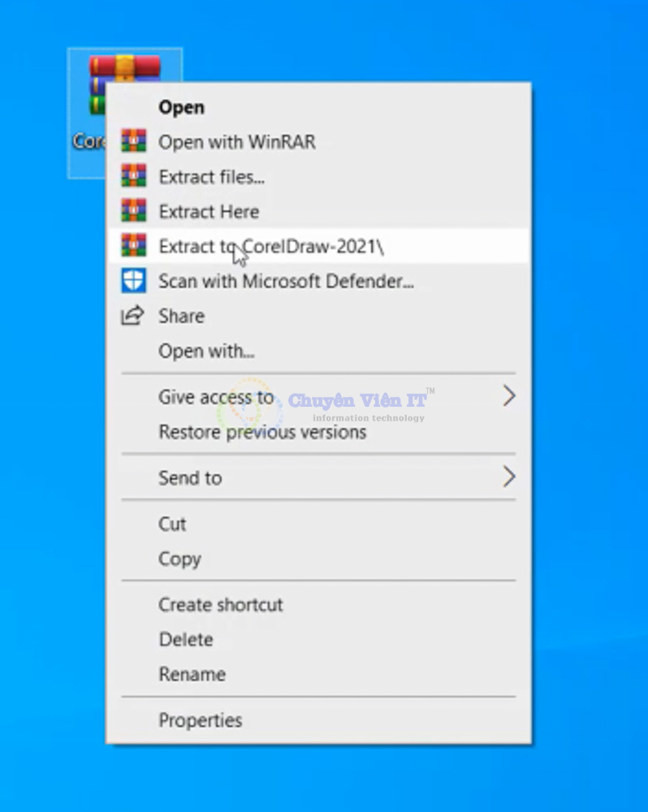The height and width of the screenshot is (812, 648).
Task: Choose Create shortcut option
Action: tap(221, 604)
